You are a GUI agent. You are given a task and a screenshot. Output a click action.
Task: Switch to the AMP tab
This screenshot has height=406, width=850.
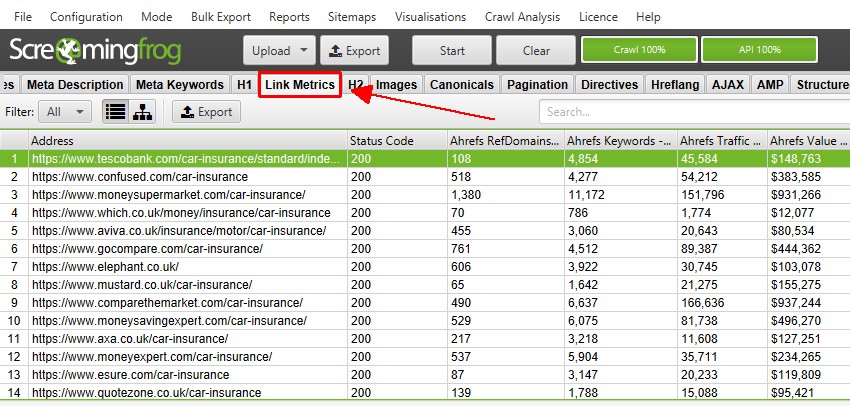770,85
